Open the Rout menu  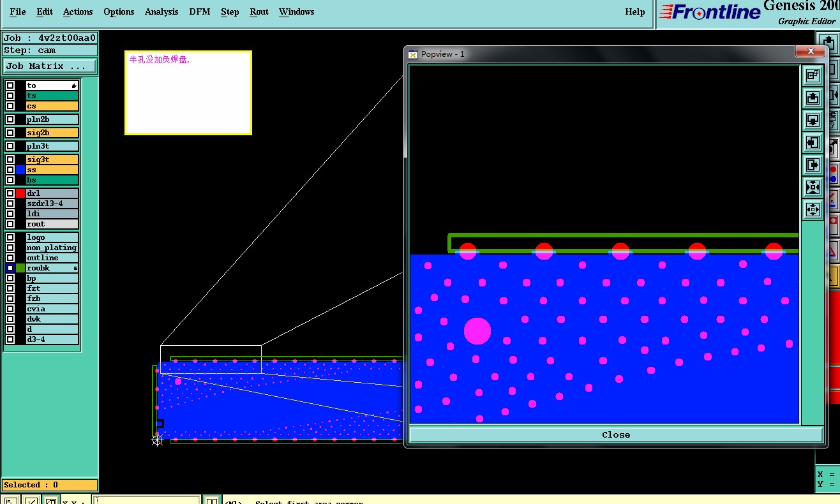pos(259,11)
